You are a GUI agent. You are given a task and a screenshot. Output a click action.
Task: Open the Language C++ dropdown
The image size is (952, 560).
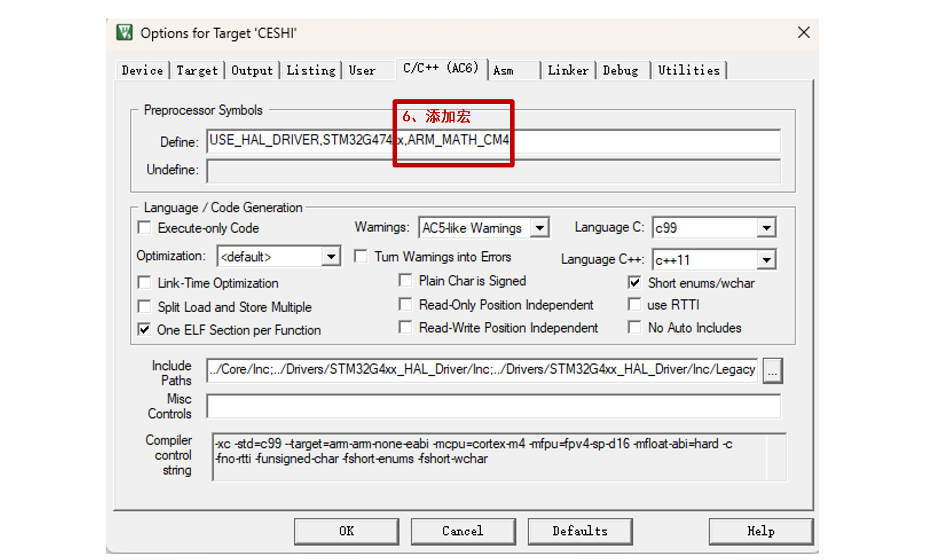click(768, 259)
